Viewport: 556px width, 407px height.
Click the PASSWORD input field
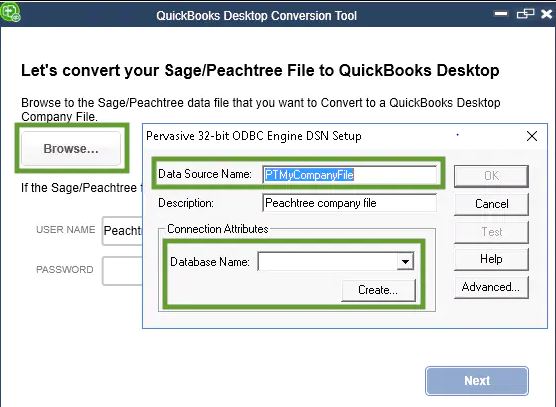click(x=122, y=271)
